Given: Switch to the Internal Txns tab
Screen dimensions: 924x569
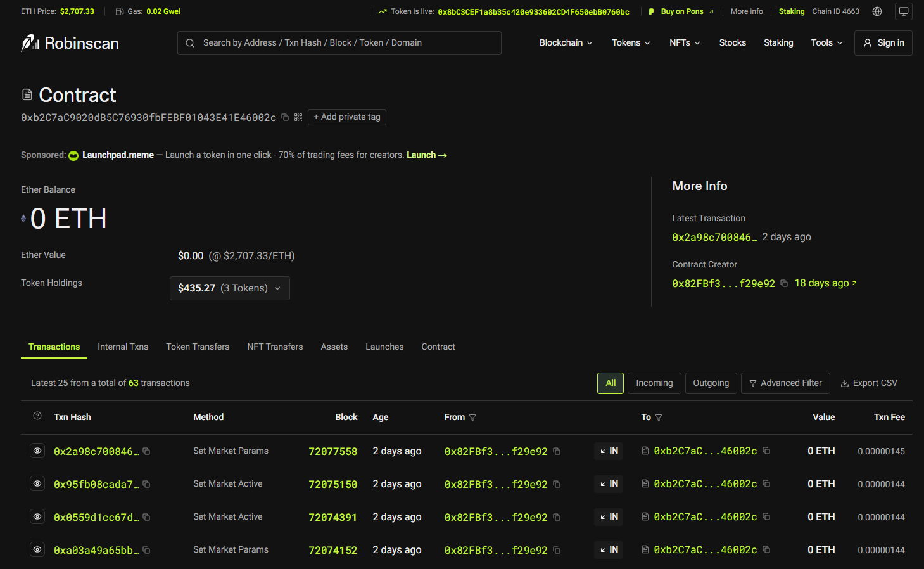Looking at the screenshot, I should click(123, 347).
